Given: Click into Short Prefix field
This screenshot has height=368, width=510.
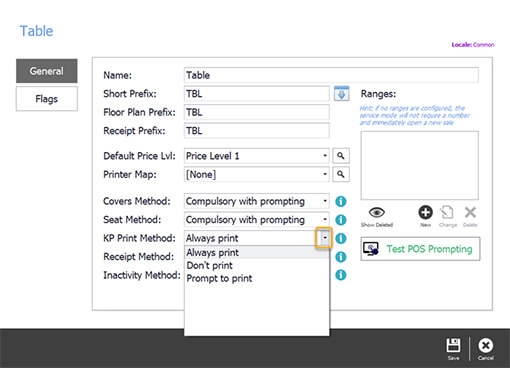Looking at the screenshot, I should coord(257,94).
